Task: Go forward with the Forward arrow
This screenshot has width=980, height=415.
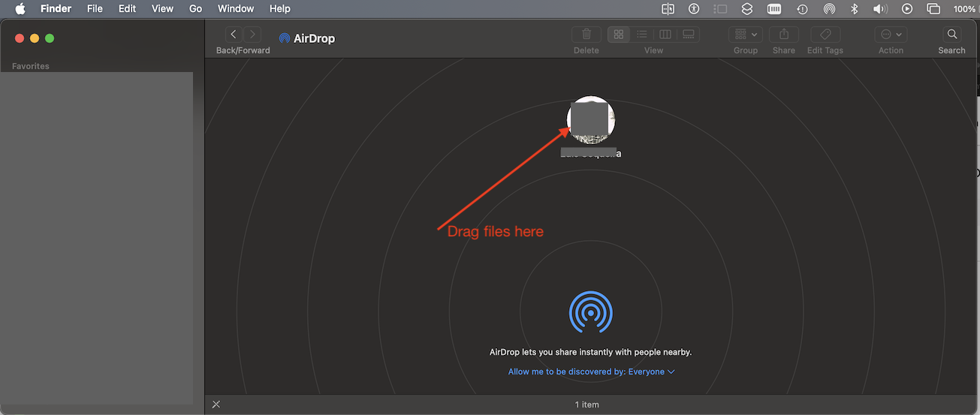Action: coord(253,35)
